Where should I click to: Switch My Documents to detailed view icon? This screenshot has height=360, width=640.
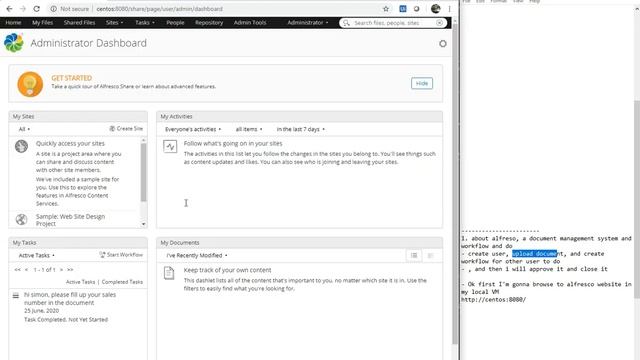(x=430, y=256)
